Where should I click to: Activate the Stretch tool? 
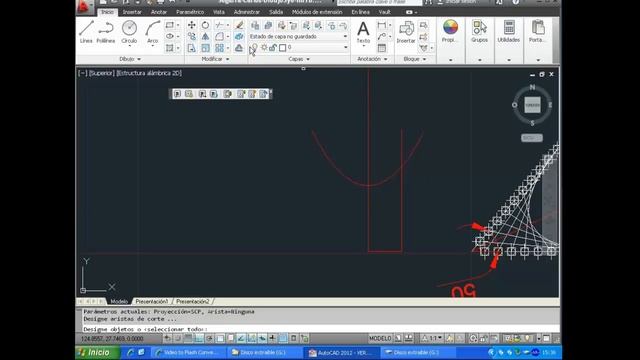click(x=191, y=48)
